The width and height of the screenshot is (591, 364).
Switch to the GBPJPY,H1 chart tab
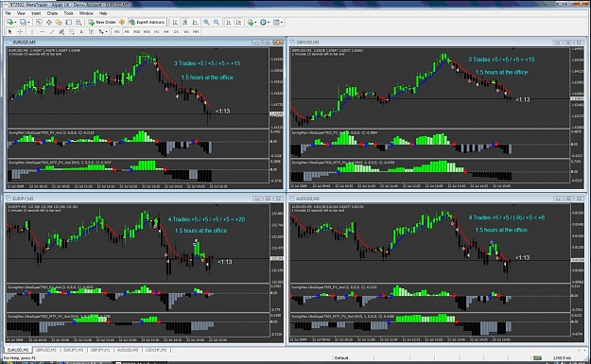100,350
